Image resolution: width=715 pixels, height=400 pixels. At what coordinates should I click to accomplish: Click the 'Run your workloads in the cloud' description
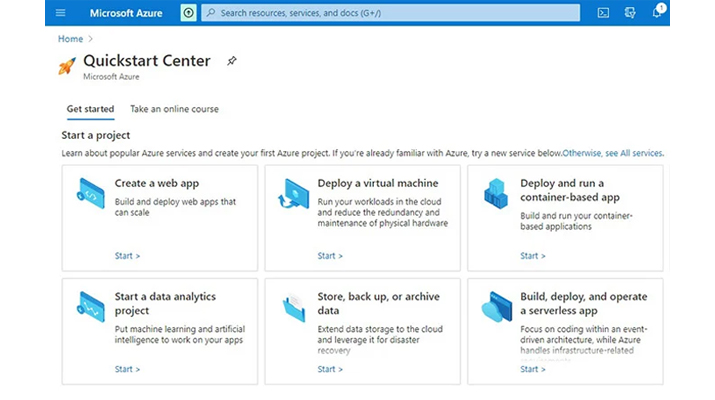tap(383, 212)
